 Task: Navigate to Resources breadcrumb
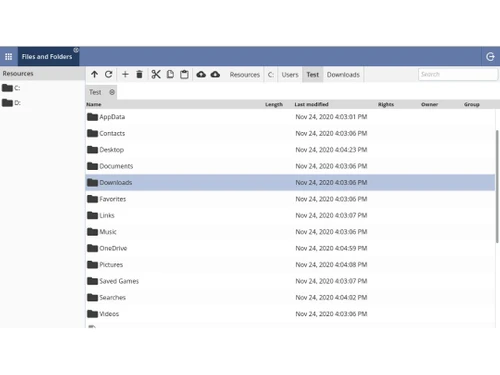pyautogui.click(x=244, y=75)
